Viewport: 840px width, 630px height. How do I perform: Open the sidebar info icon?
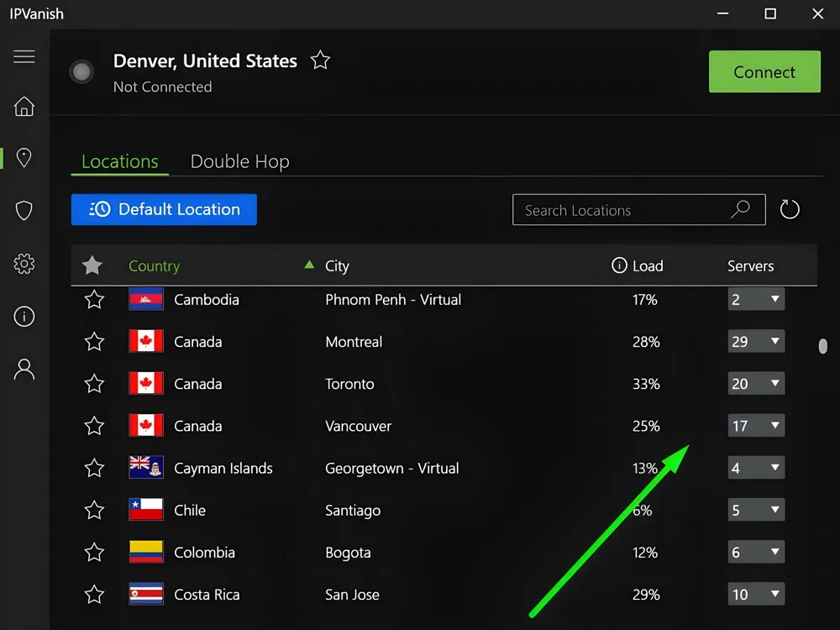[24, 316]
